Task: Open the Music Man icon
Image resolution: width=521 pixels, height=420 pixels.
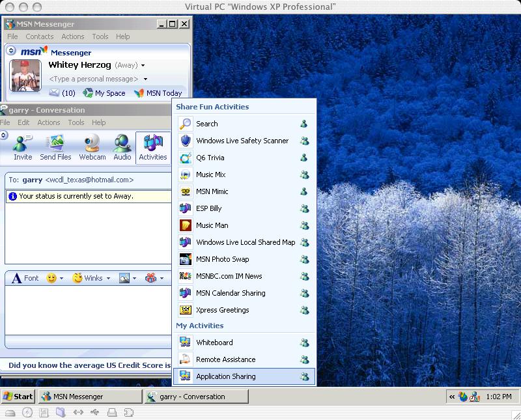Action: point(186,225)
